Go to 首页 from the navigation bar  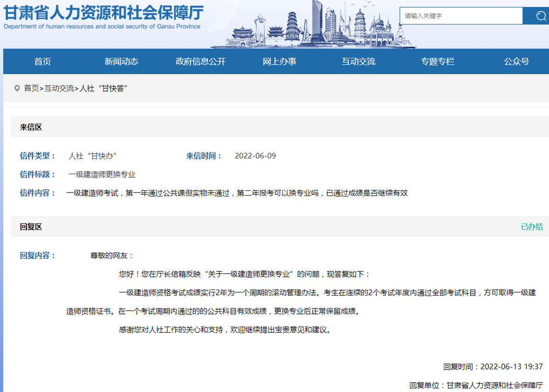42,61
